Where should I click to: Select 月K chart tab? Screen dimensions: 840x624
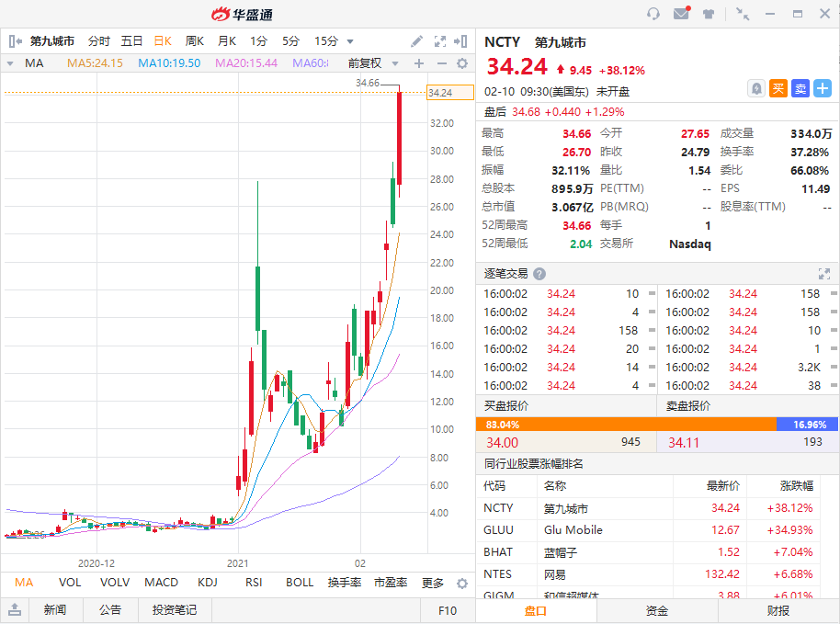227,41
